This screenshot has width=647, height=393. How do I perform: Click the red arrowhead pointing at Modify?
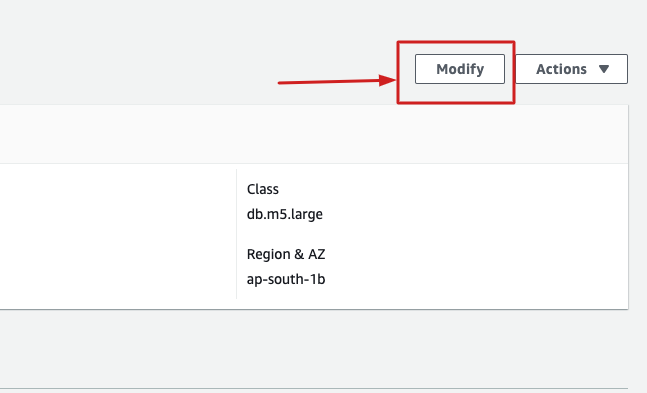coord(388,80)
